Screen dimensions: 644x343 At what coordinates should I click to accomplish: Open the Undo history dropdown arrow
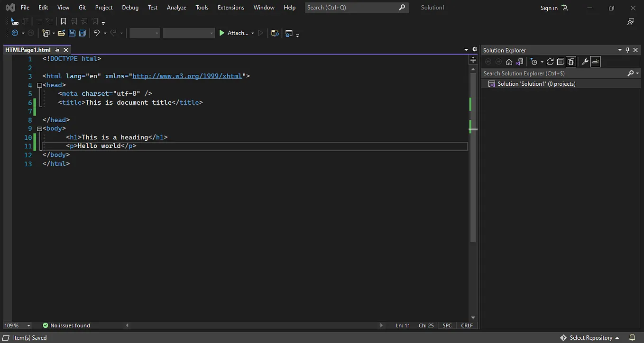coord(105,33)
